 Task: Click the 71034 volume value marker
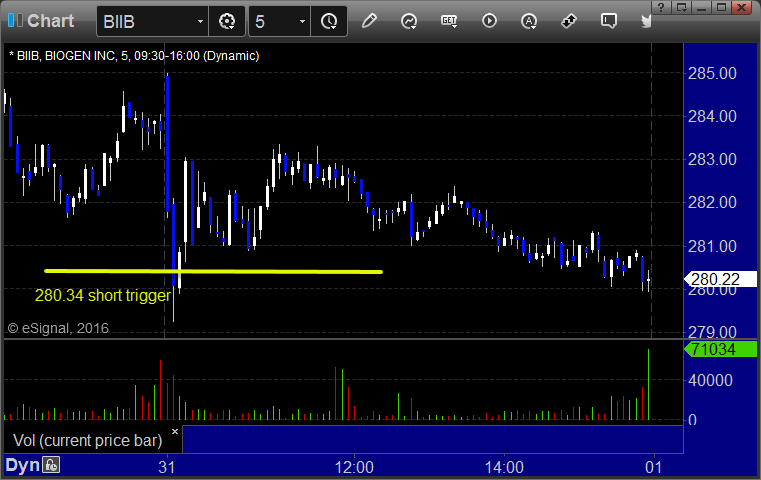point(720,349)
